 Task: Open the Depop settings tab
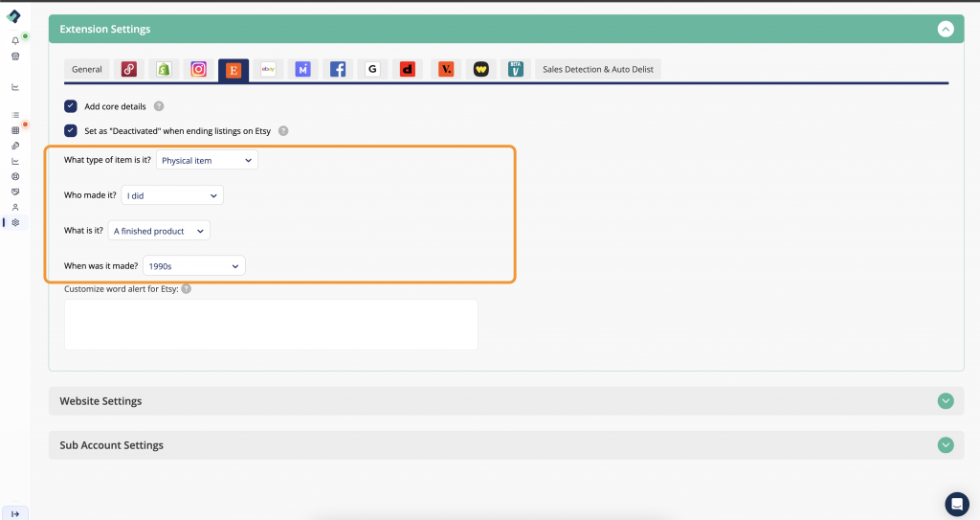click(408, 70)
